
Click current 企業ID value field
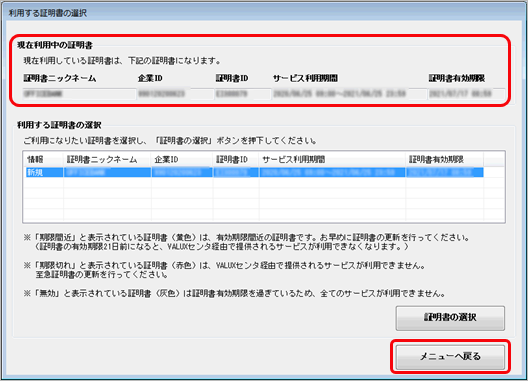tap(175, 94)
